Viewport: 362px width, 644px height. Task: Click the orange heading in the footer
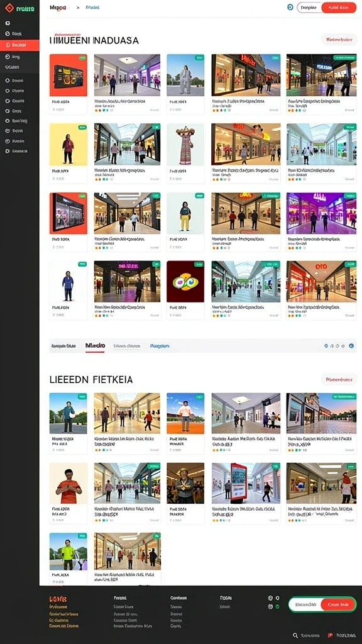coord(58,599)
